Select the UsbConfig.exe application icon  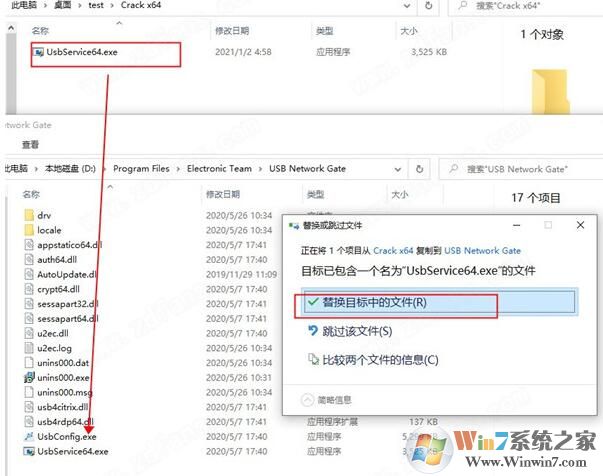pyautogui.click(x=29, y=436)
